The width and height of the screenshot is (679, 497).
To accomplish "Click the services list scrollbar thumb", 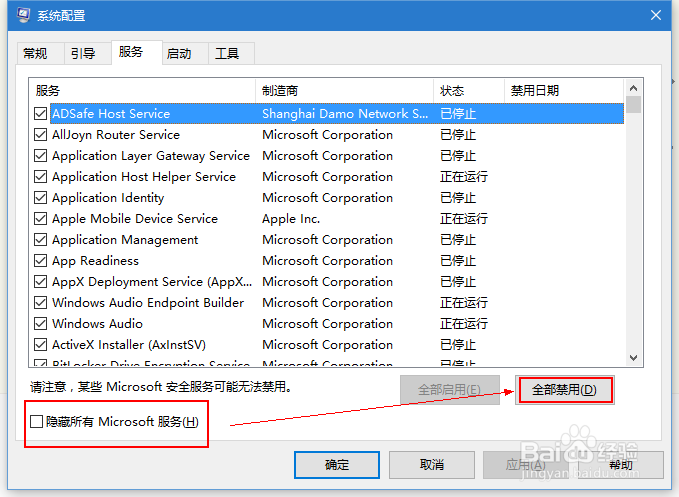I will [x=634, y=105].
